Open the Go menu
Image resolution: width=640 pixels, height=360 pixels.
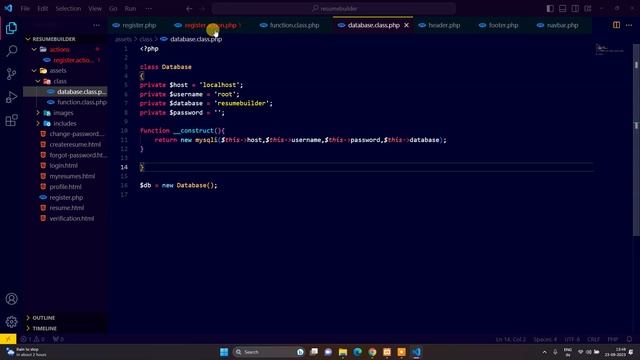(x=113, y=8)
